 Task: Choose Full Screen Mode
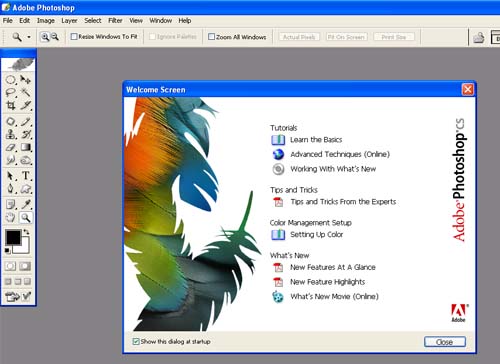(27, 281)
